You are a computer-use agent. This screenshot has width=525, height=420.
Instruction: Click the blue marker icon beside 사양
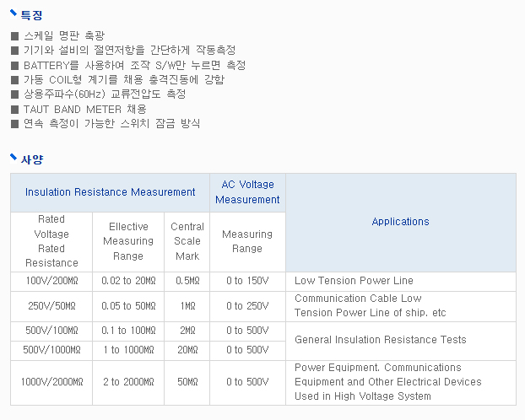tap(14, 158)
